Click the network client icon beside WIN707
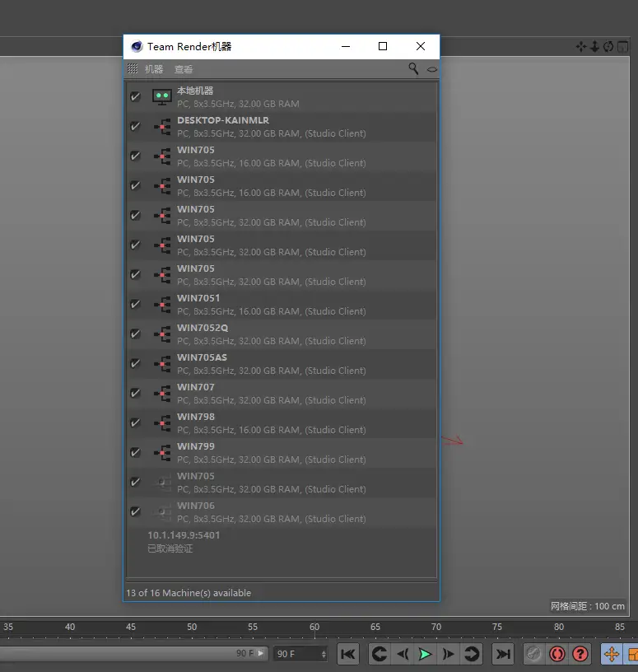Image resolution: width=638 pixels, height=672 pixels. click(x=162, y=394)
